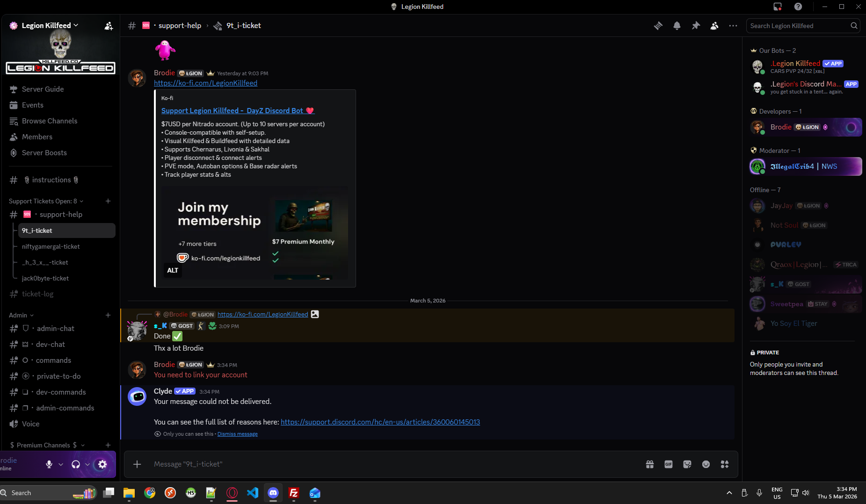Image resolution: width=866 pixels, height=504 pixels.
Task: Open the three-dot more options menu
Action: click(x=733, y=26)
